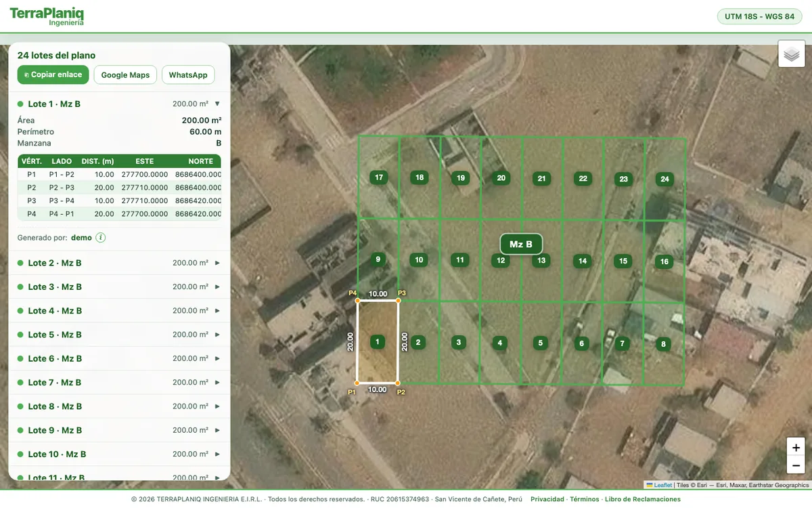Select lot marker 16 on map
This screenshot has height=508, width=812.
[x=664, y=261]
